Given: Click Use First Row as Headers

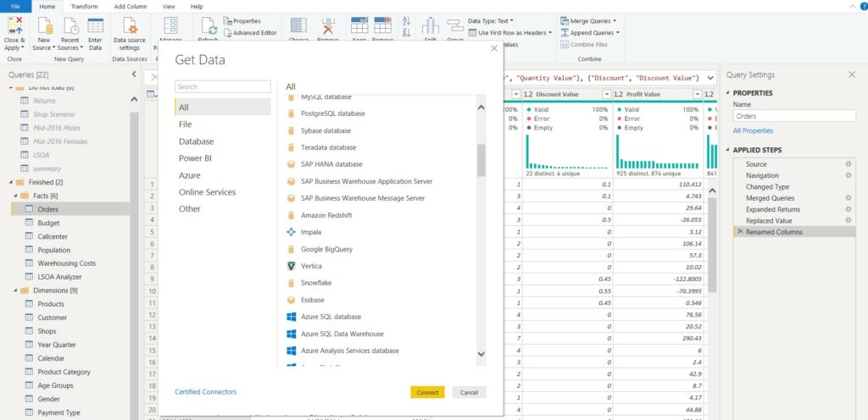Looking at the screenshot, I should pos(509,33).
